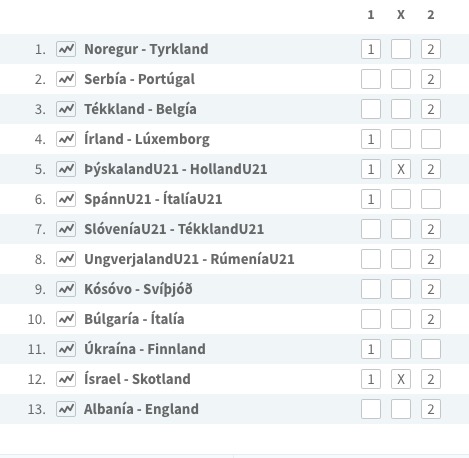Click graph icon for Úkraína - Finnland

click(x=66, y=349)
